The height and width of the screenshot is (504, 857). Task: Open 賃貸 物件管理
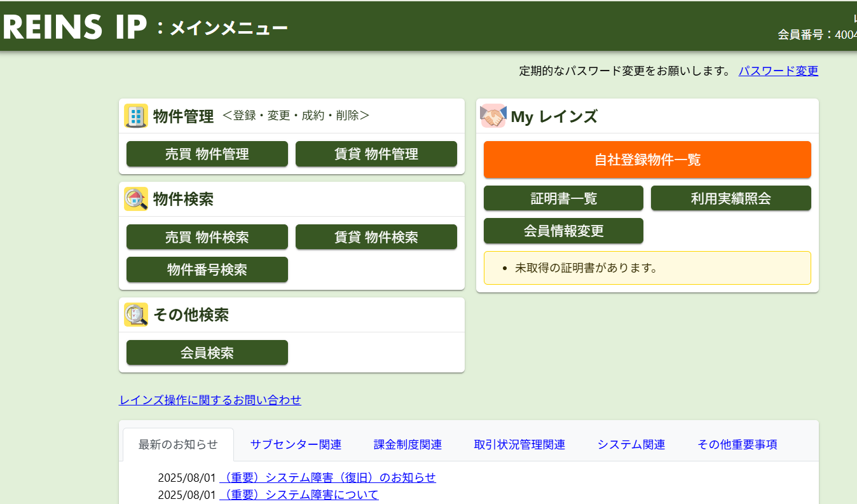point(376,154)
